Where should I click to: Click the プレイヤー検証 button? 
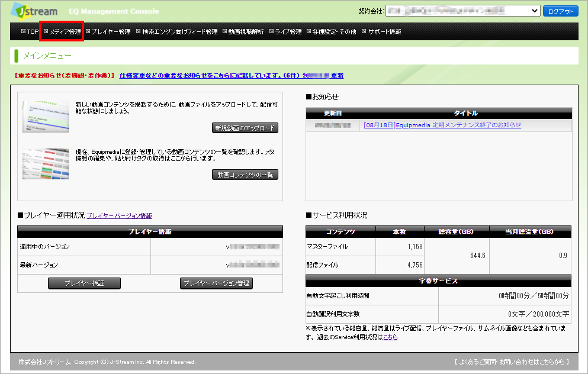[84, 283]
